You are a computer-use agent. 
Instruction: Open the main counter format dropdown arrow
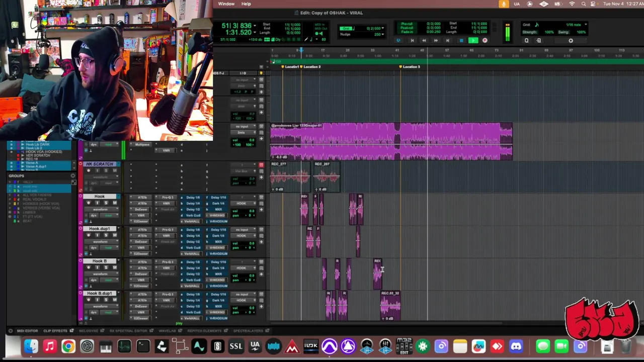[x=255, y=26]
